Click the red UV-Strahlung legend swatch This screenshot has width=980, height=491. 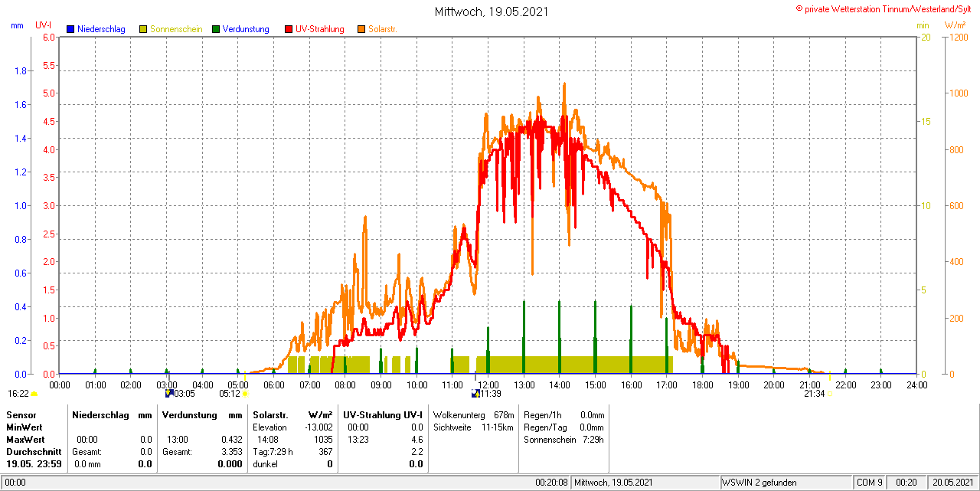click(289, 29)
